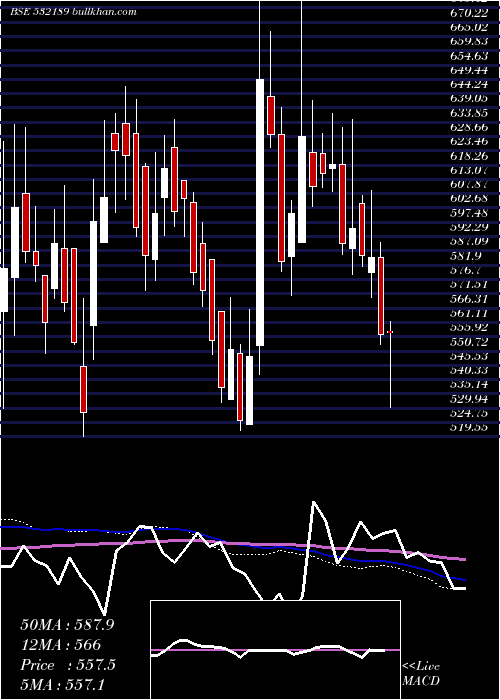This screenshot has height=700, width=500.
Task: Click the 5MA : 557.1 readout
Action: pos(62,684)
